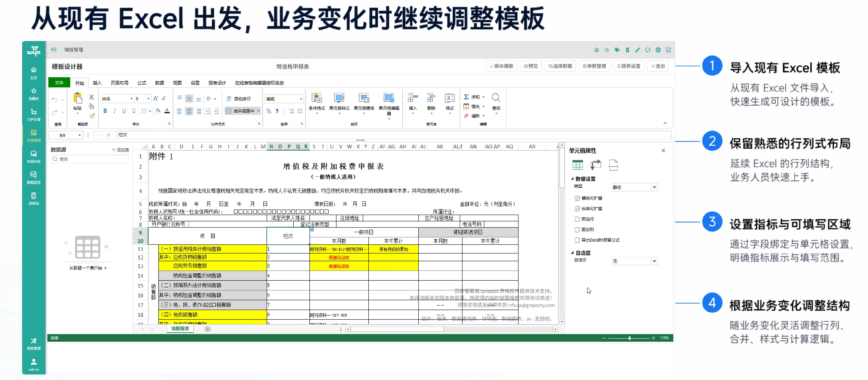Open the 求和 dropdown
This screenshot has width=868, height=380.
[x=484, y=97]
